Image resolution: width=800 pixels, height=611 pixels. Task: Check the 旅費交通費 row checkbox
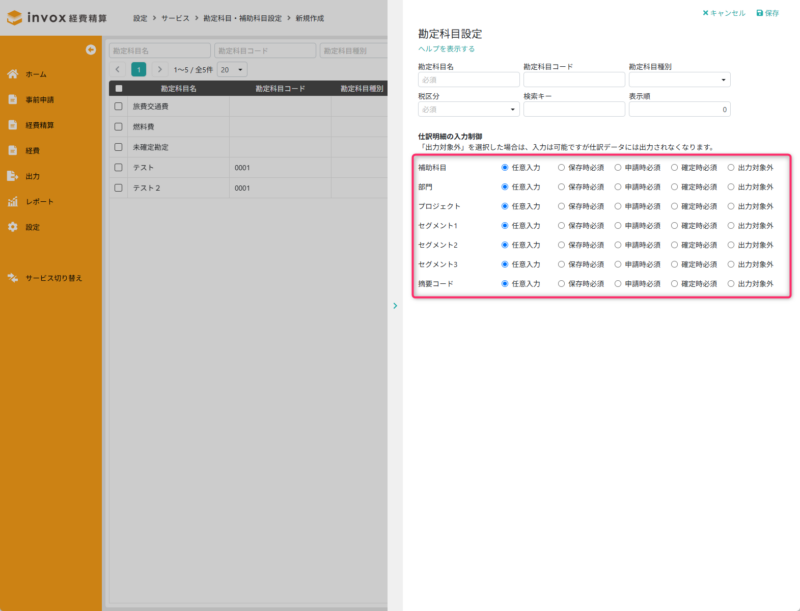click(118, 106)
